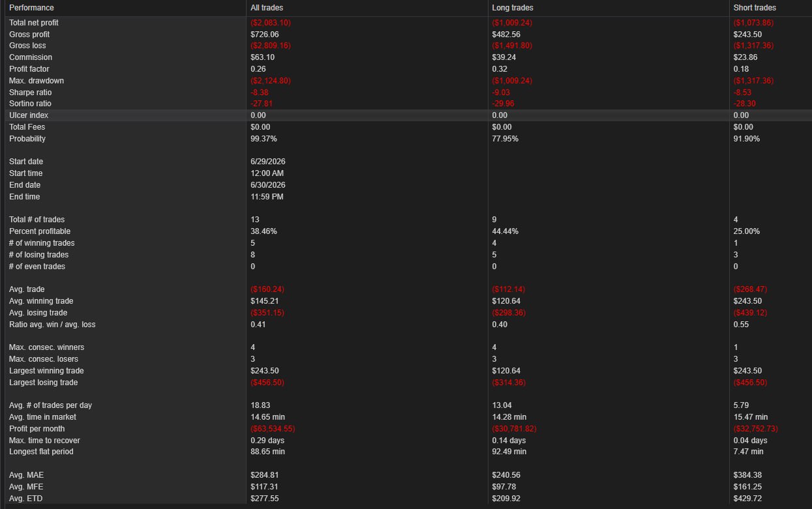Click Short trades probability 91.90%
This screenshot has width=812, height=509.
coord(747,139)
